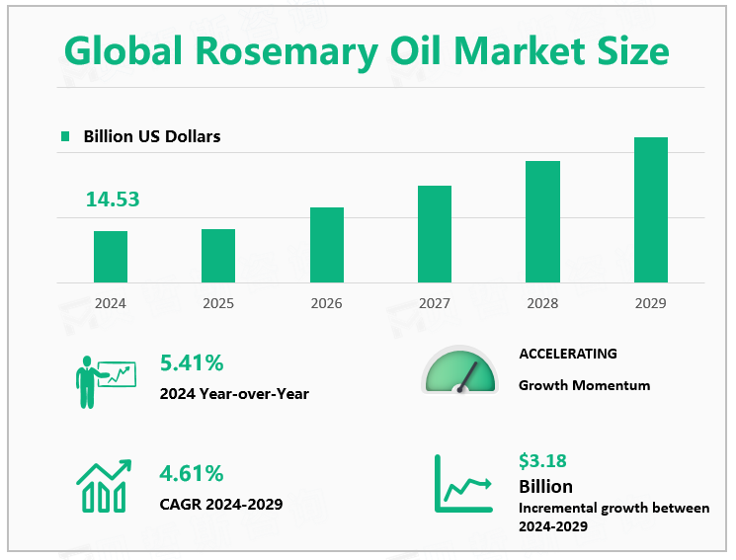The height and width of the screenshot is (560, 736).
Task: Click the 5.41% year-over-year value
Action: point(192,365)
